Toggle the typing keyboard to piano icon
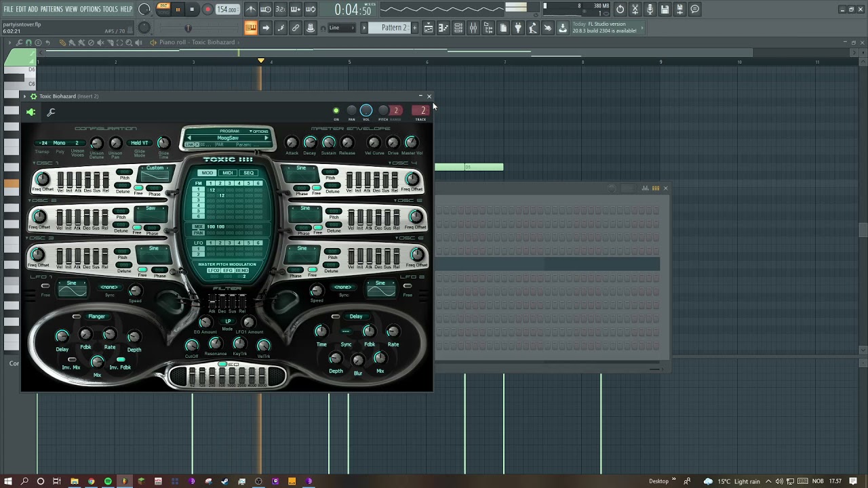 [x=250, y=28]
